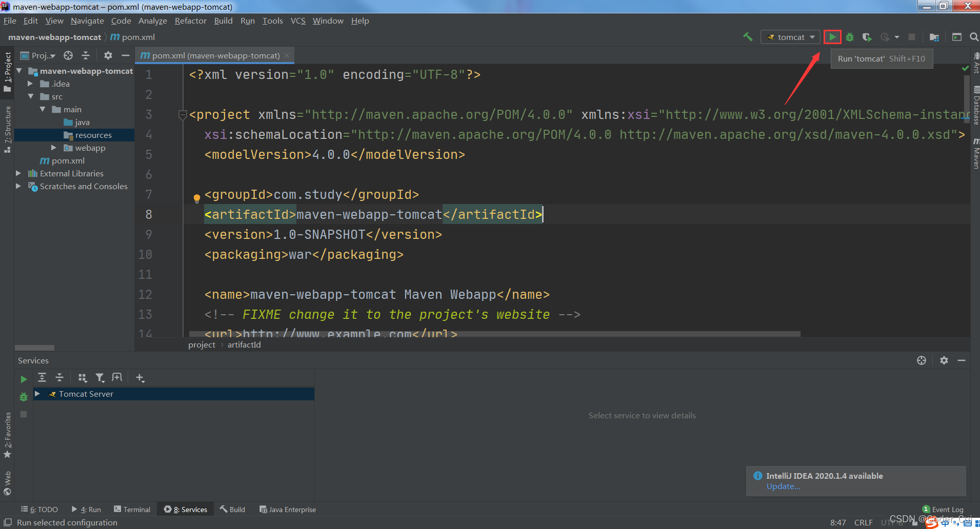Expand all in Services toolbar
Viewport: 980px width, 529px height.
pos(42,378)
